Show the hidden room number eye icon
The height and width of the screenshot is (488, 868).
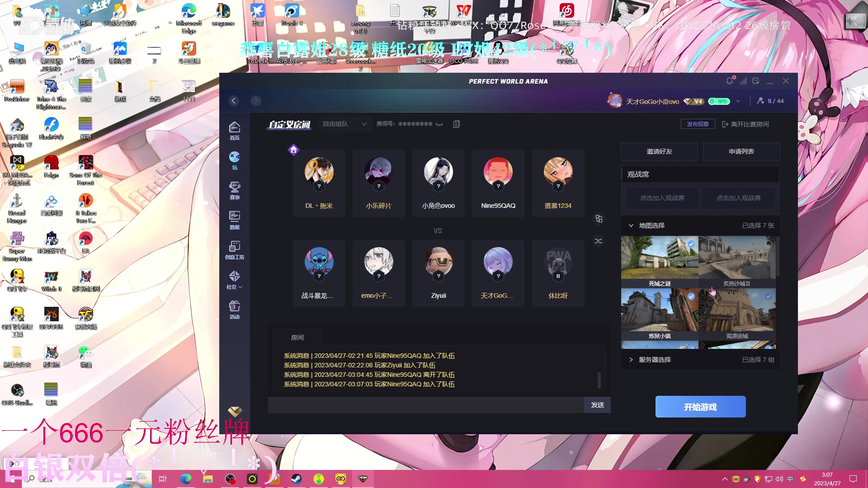pyautogui.click(x=439, y=124)
